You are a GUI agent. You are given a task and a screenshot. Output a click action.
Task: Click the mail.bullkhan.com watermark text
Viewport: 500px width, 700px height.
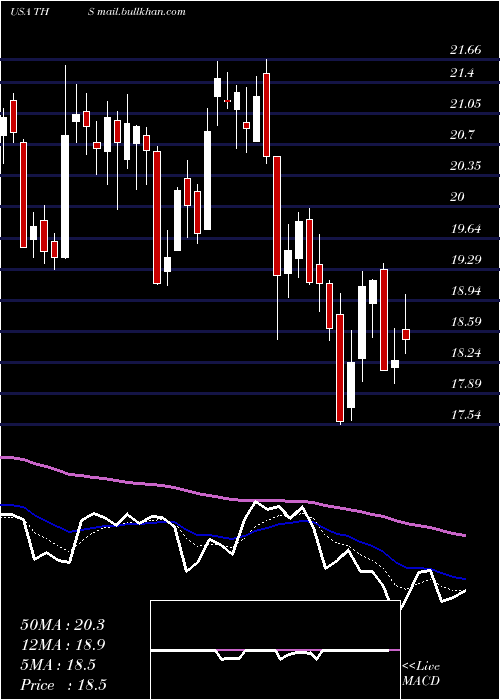(141, 12)
